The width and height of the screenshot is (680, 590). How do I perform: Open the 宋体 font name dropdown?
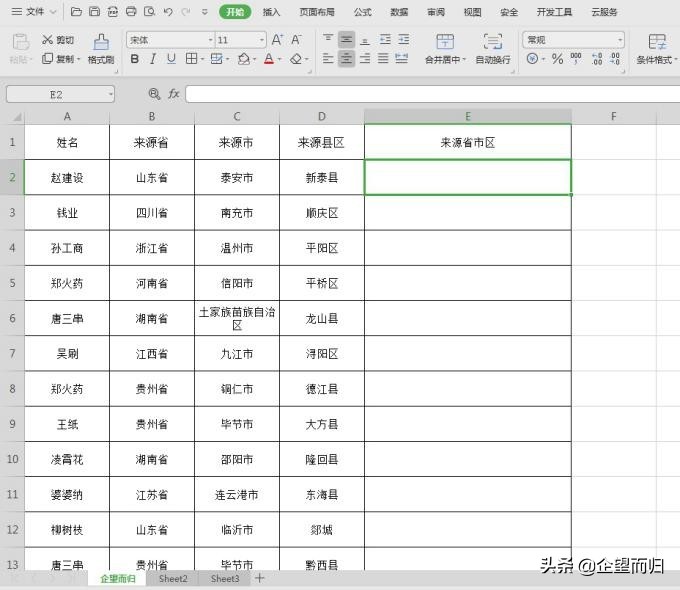pos(211,40)
